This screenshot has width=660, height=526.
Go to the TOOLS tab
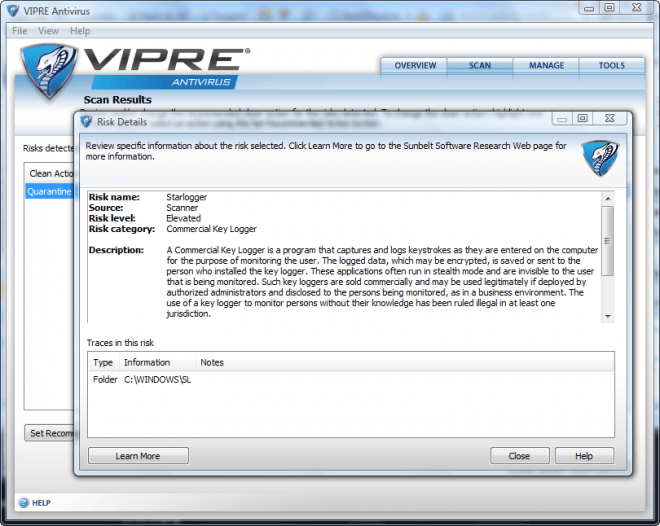[611, 66]
